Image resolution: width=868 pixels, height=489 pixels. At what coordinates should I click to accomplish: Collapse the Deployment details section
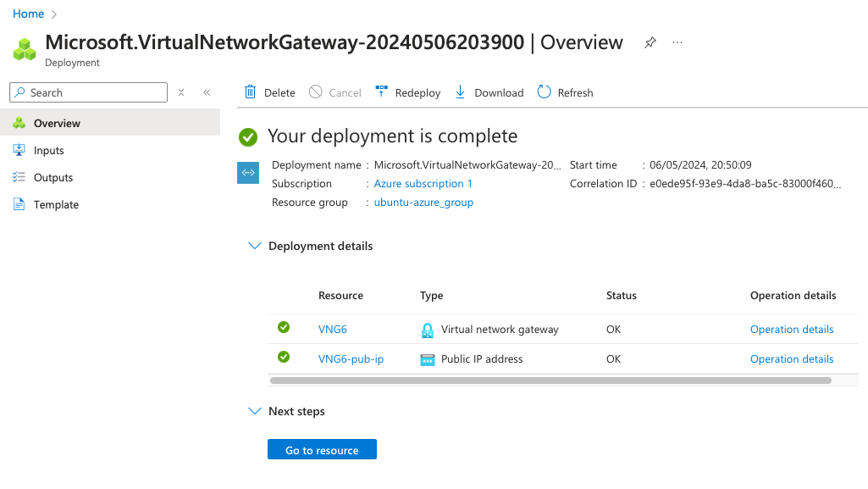255,246
